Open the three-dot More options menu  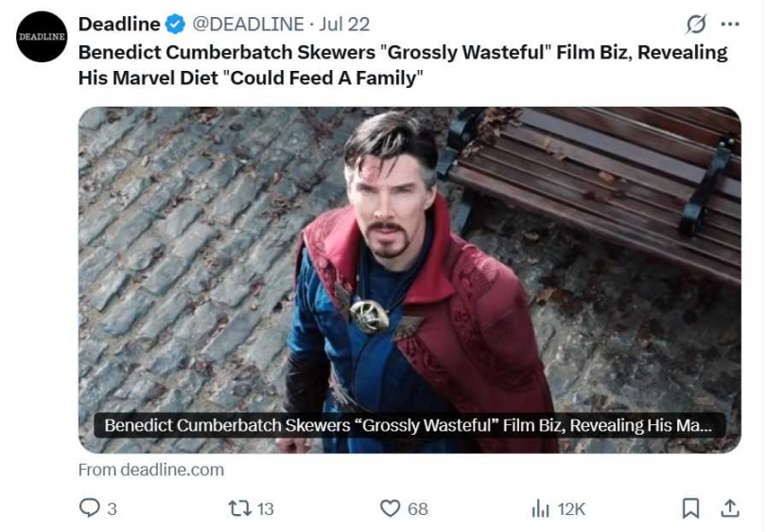(730, 24)
